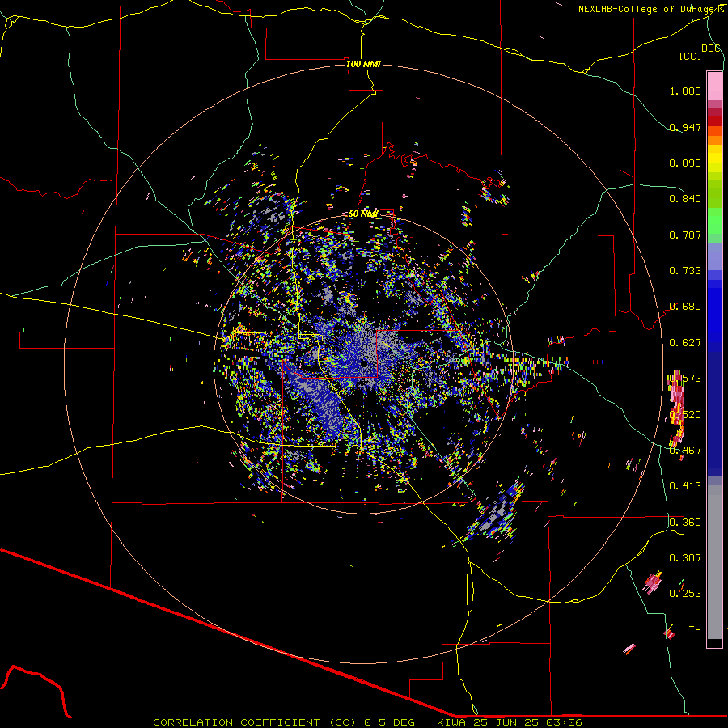The height and width of the screenshot is (728, 728).
Task: Click the "25 JUN 25 03:06" timestamp
Action: tap(526, 722)
